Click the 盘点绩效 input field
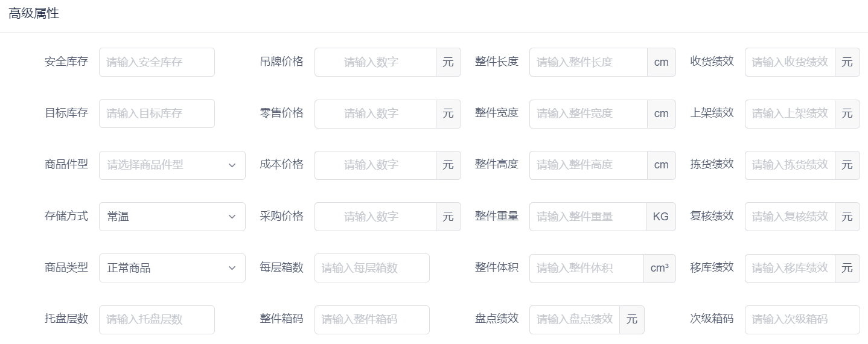Screen dimensions: 868x344 tap(575, 320)
